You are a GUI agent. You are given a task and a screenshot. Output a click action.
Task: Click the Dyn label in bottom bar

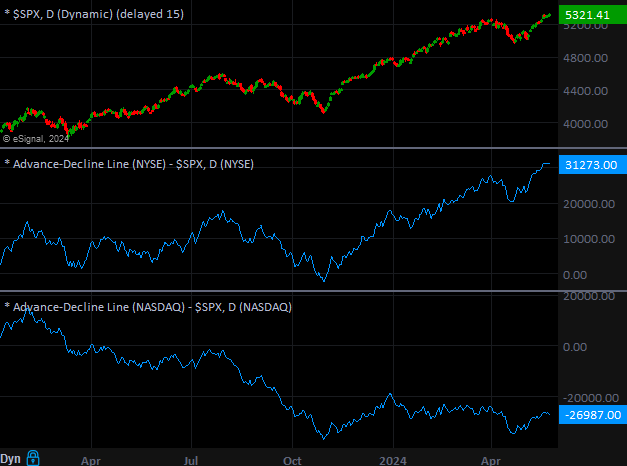pos(10,459)
